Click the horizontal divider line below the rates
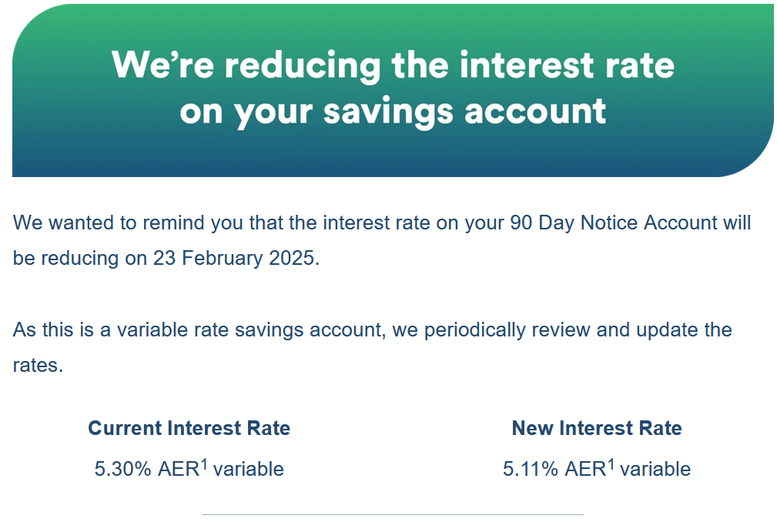Viewport: 777px width, 532px height. [x=393, y=514]
